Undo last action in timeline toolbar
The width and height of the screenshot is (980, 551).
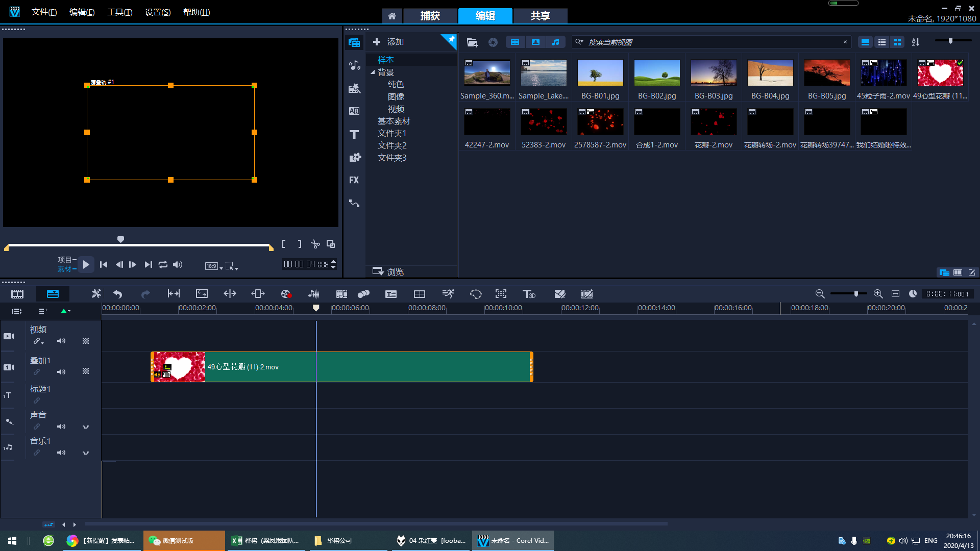point(118,294)
